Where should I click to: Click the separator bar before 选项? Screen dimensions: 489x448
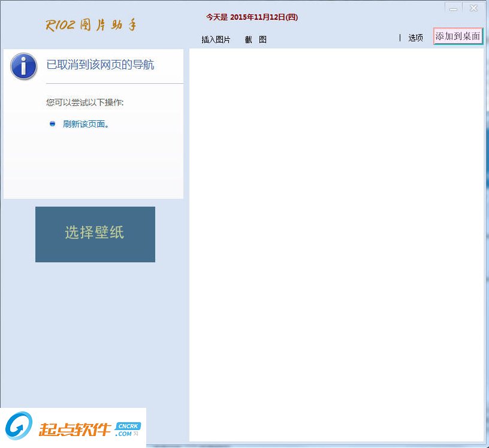tap(400, 37)
